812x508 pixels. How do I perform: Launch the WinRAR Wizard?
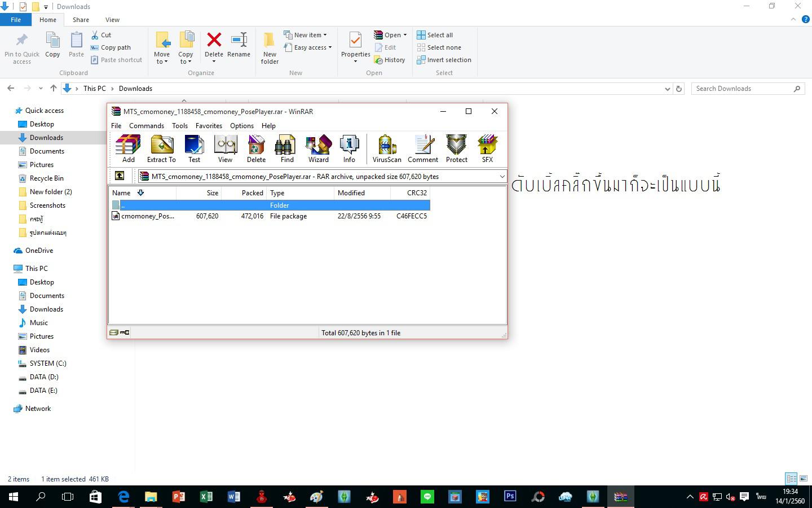(318, 149)
